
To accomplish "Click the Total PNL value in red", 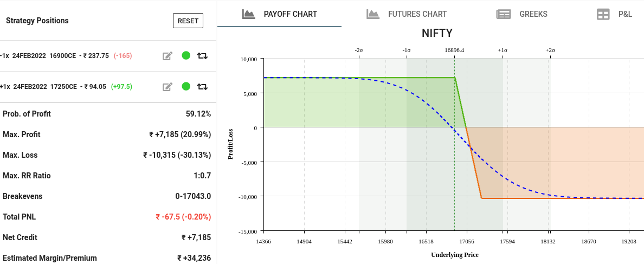I will pos(183,217).
